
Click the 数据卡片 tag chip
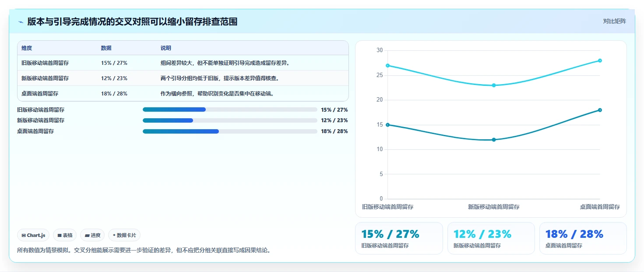[124, 235]
